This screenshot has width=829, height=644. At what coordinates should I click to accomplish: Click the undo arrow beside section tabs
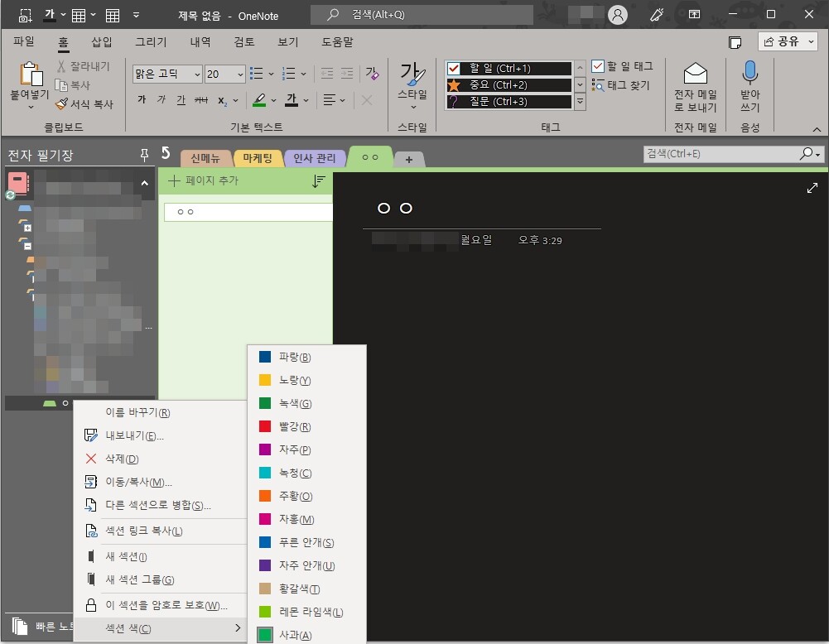pyautogui.click(x=166, y=153)
